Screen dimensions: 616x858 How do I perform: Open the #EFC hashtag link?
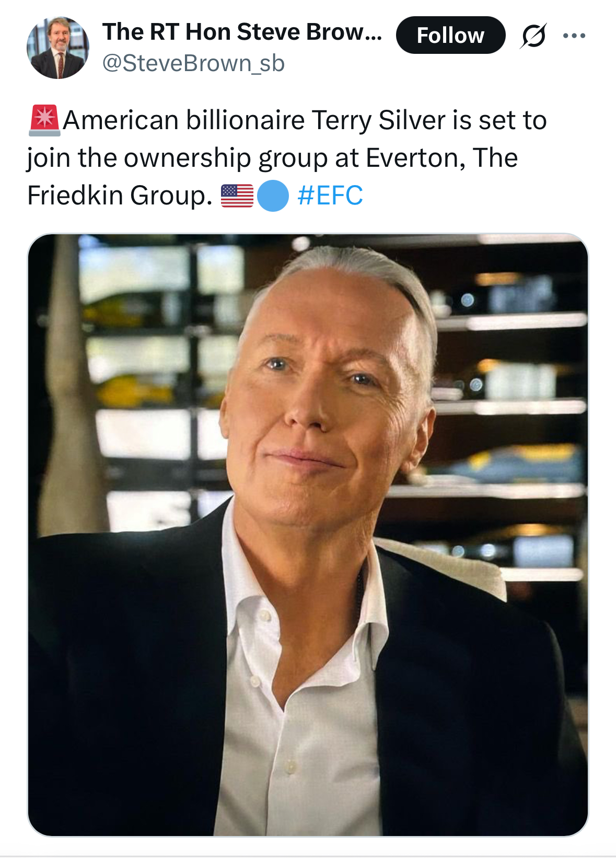tap(330, 196)
